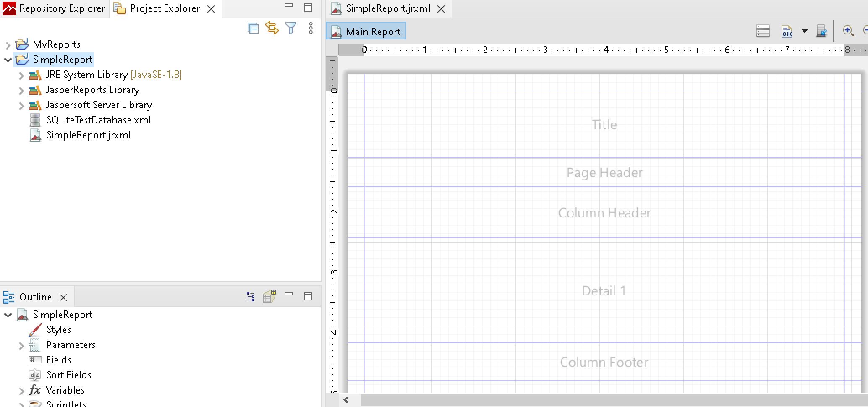
Task: Open Project Explorer view menu (three dots)
Action: 311,28
